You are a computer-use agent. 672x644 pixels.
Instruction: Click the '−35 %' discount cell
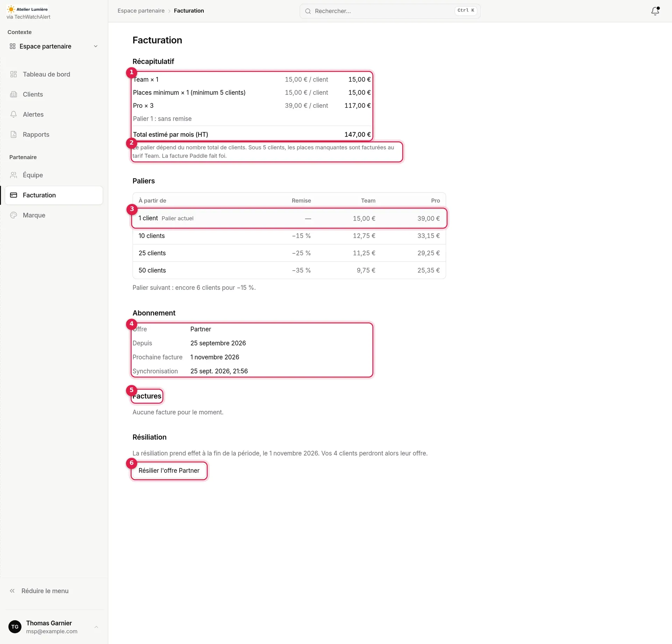pos(301,270)
